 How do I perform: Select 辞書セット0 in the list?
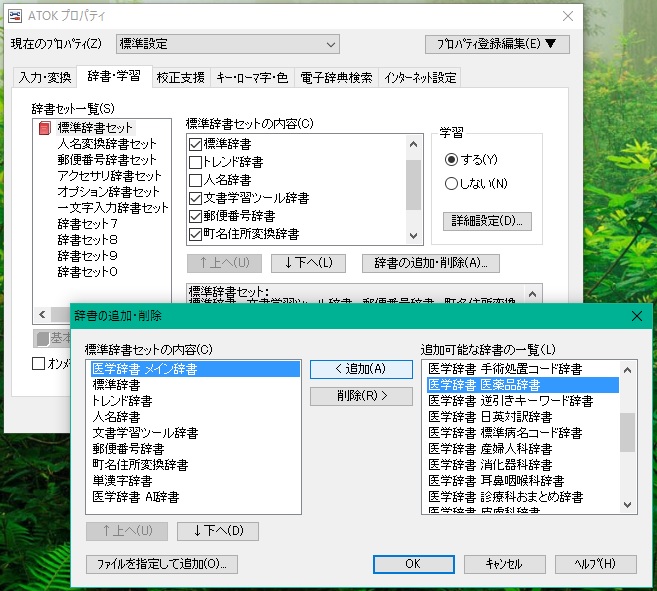tap(87, 272)
